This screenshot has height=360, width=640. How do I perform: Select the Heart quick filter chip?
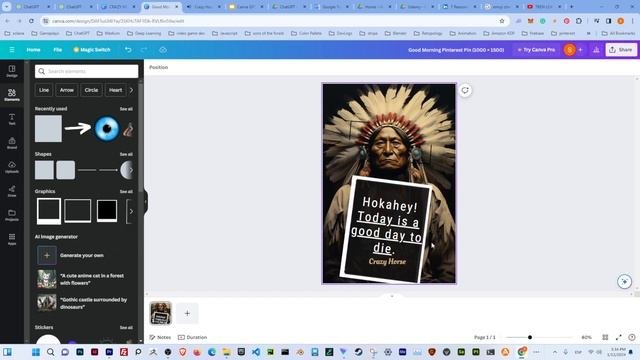pos(115,90)
